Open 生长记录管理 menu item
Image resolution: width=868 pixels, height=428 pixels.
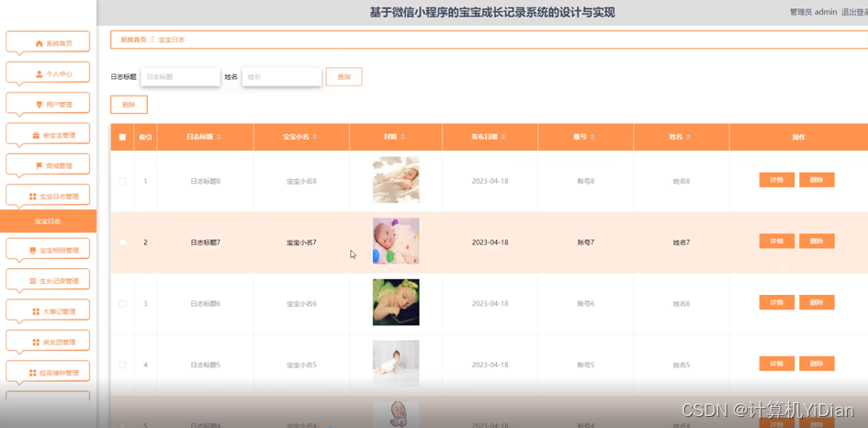(48, 280)
